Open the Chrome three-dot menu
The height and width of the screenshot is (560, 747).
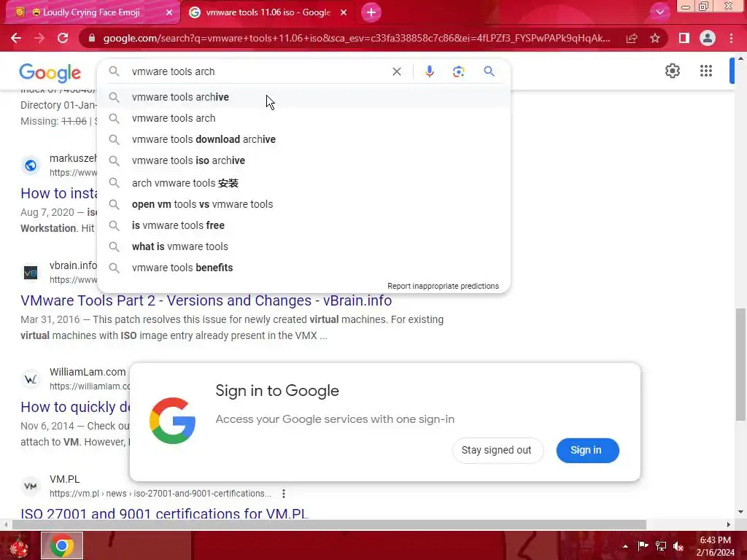(x=731, y=38)
